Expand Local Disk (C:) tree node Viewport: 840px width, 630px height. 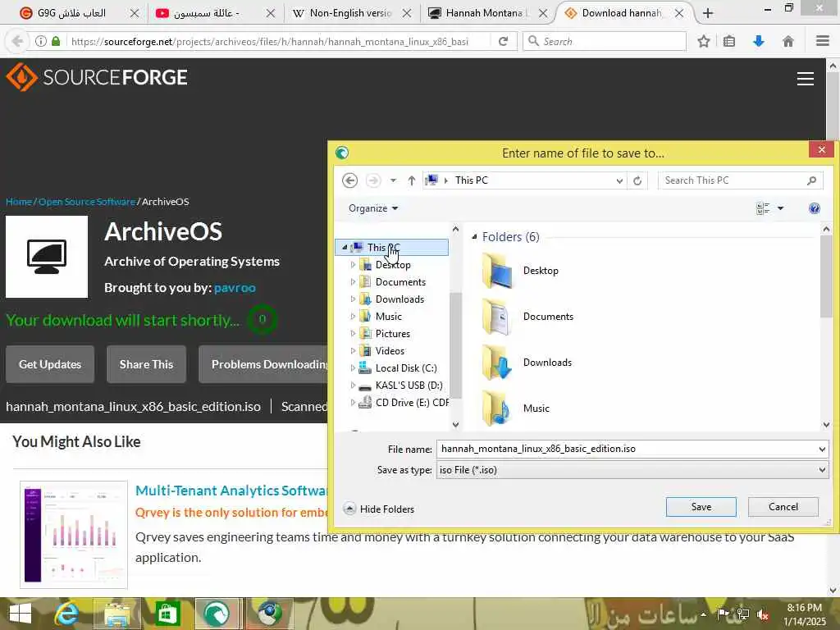tap(353, 368)
